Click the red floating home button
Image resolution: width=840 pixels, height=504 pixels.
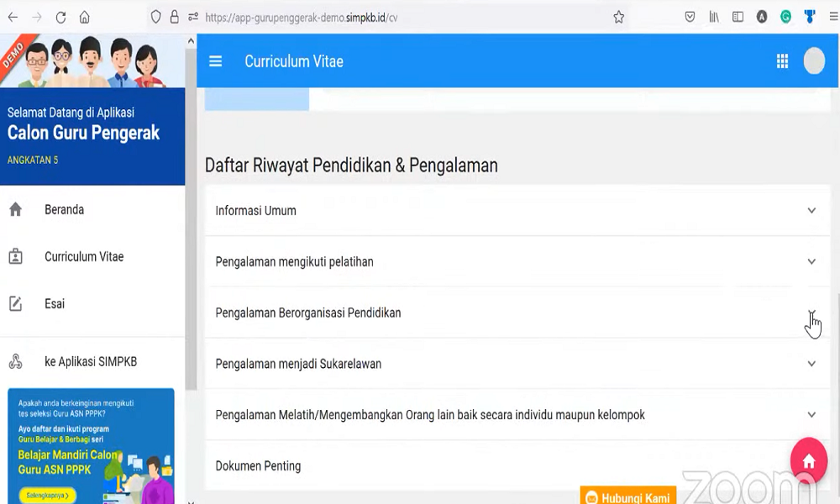click(x=808, y=461)
